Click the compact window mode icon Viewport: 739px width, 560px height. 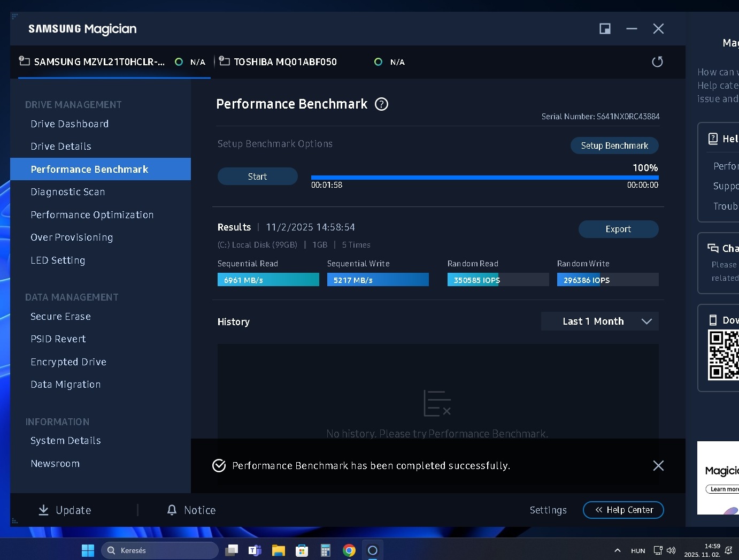tap(605, 29)
